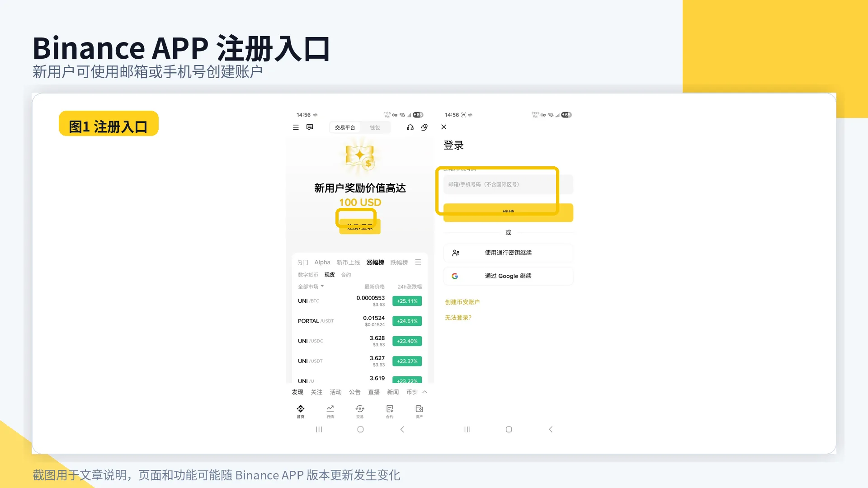This screenshot has height=488, width=868.
Task: Open 交易 trade nav icon
Action: point(360,411)
